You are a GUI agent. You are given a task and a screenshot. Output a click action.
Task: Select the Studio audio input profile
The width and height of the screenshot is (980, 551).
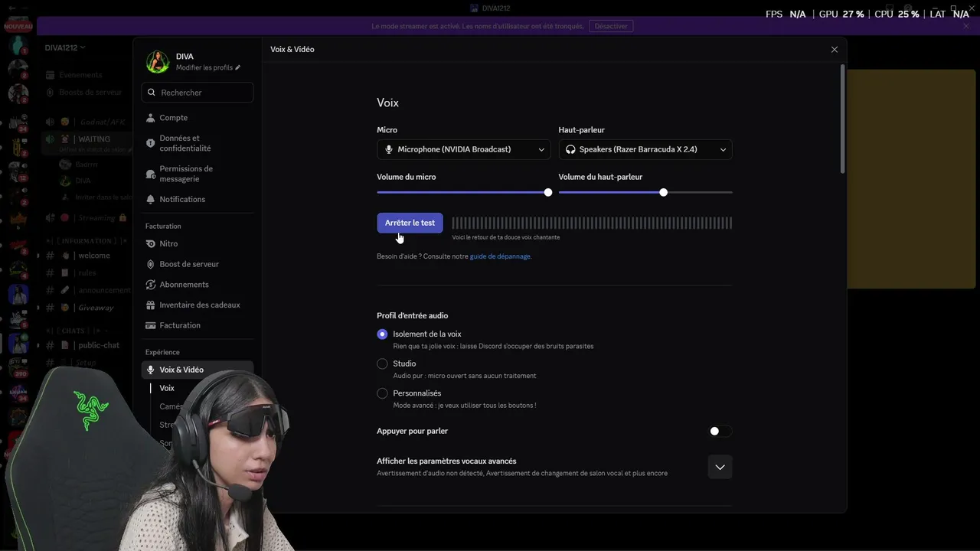[382, 364]
